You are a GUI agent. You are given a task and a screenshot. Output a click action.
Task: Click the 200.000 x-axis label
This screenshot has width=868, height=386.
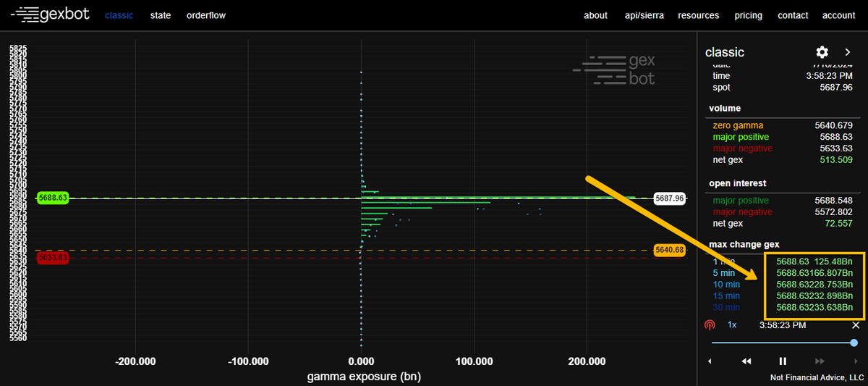click(x=587, y=361)
